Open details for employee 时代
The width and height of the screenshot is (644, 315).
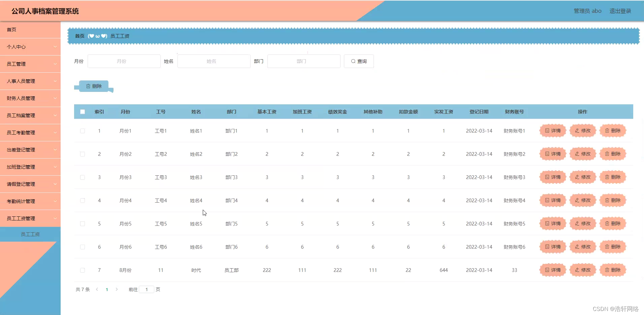pos(552,270)
